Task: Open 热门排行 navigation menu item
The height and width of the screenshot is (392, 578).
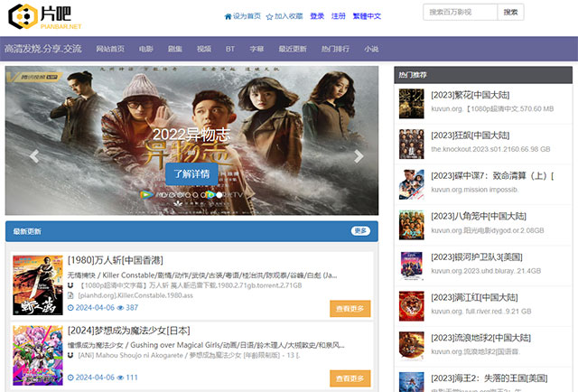Action: (335, 49)
